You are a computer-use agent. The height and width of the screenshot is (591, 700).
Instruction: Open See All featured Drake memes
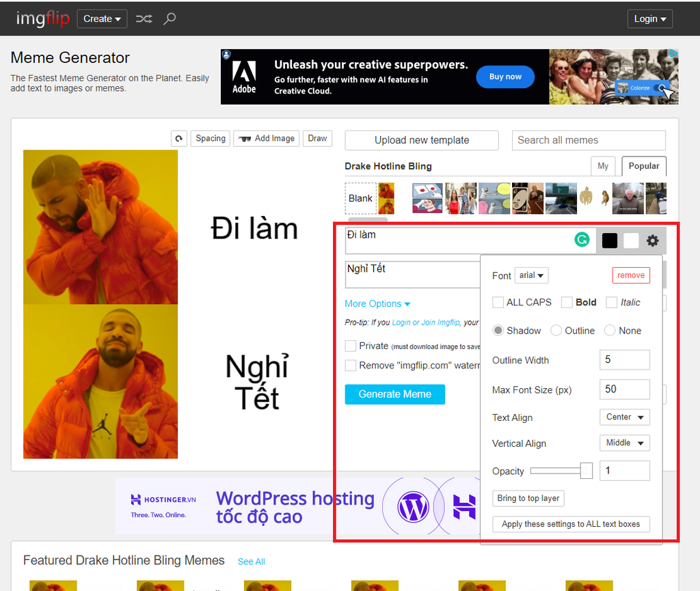tap(251, 561)
